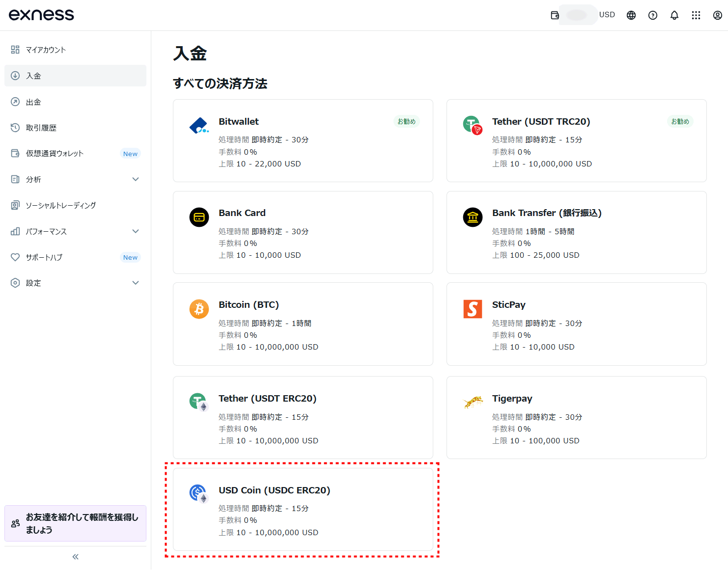Open the notifications bell

(674, 15)
